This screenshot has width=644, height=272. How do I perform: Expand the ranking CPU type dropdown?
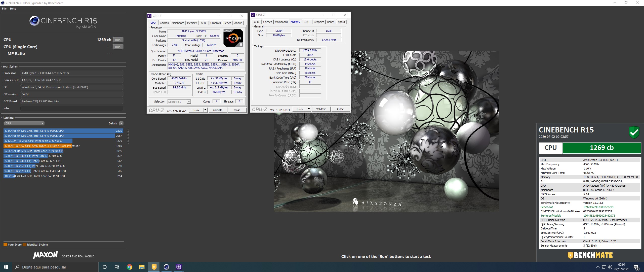tap(24, 123)
